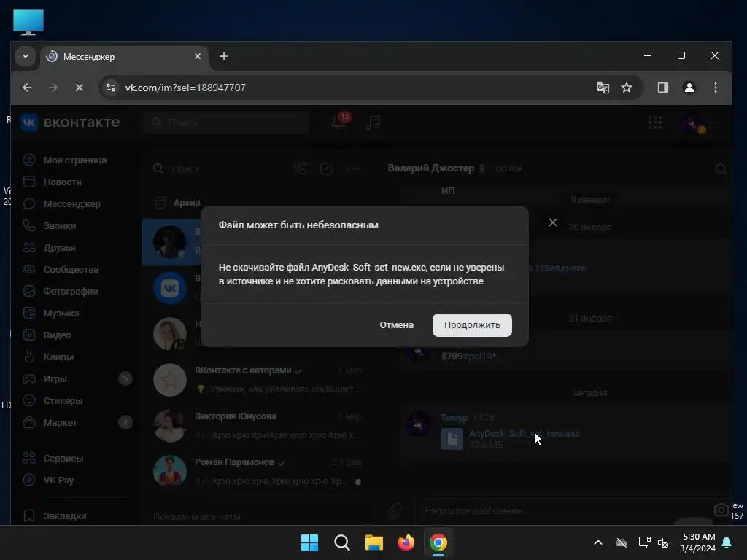Screen dimensions: 747x560
Task: Open Новости in the sidebar
Action: 63,182
